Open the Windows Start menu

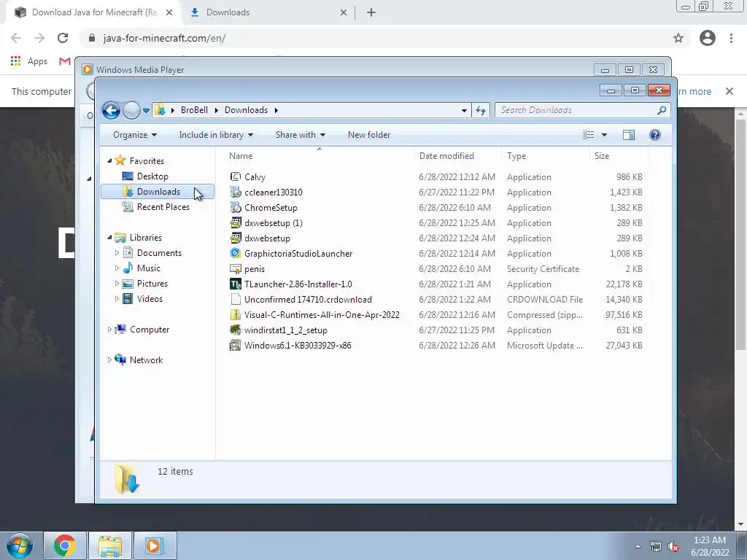(x=20, y=545)
